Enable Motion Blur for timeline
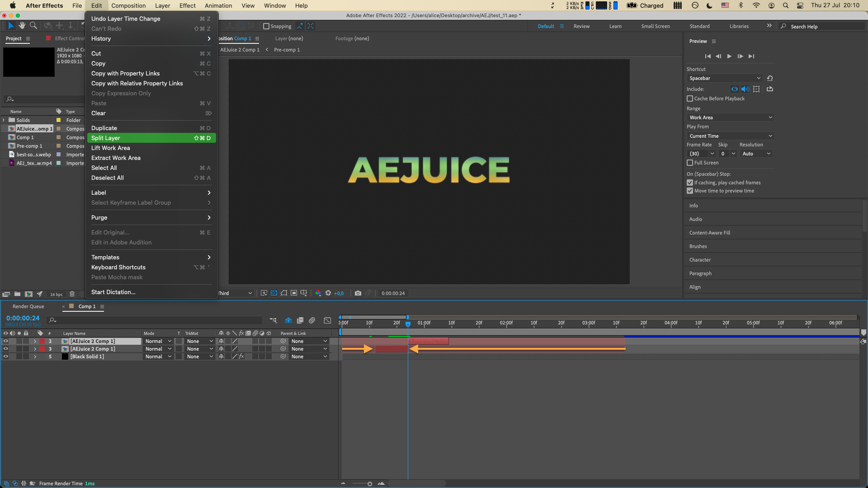This screenshot has width=868, height=488. pyautogui.click(x=312, y=320)
